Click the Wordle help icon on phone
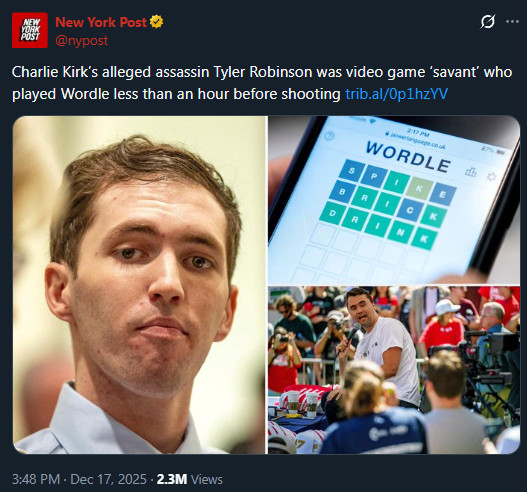Viewport: 527px width, 492px height. (329, 136)
